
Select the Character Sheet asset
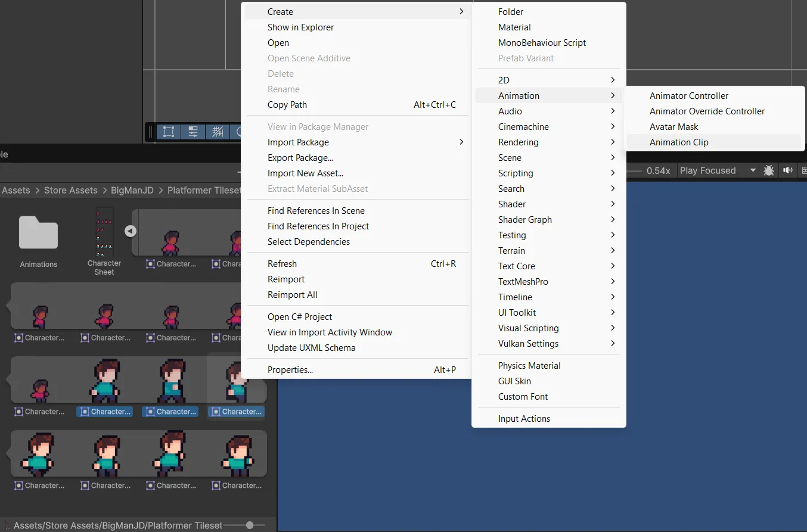click(x=104, y=241)
